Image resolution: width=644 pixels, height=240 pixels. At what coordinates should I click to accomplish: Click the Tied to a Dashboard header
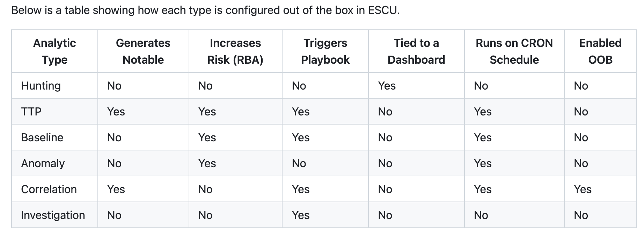coord(416,51)
